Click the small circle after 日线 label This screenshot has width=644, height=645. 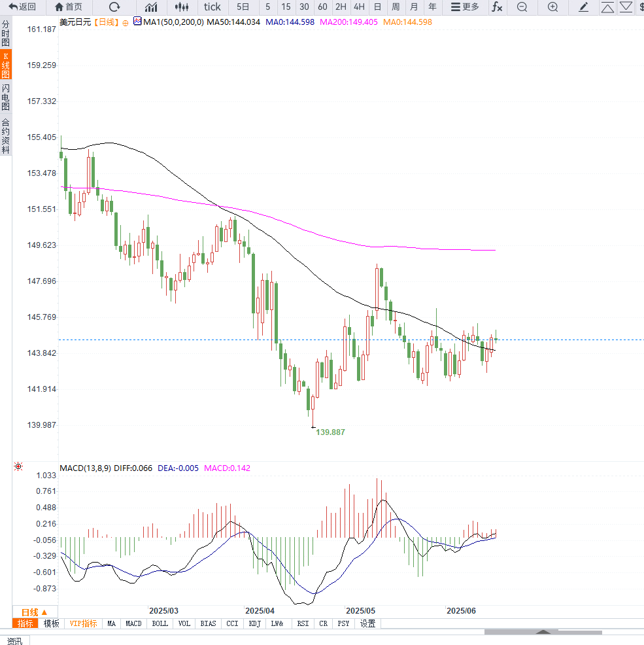click(126, 22)
